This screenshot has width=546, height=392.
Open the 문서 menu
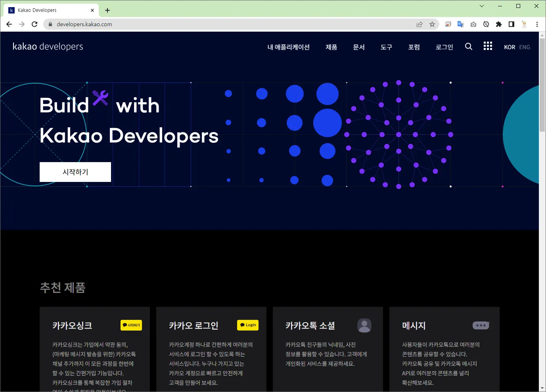[x=359, y=47]
